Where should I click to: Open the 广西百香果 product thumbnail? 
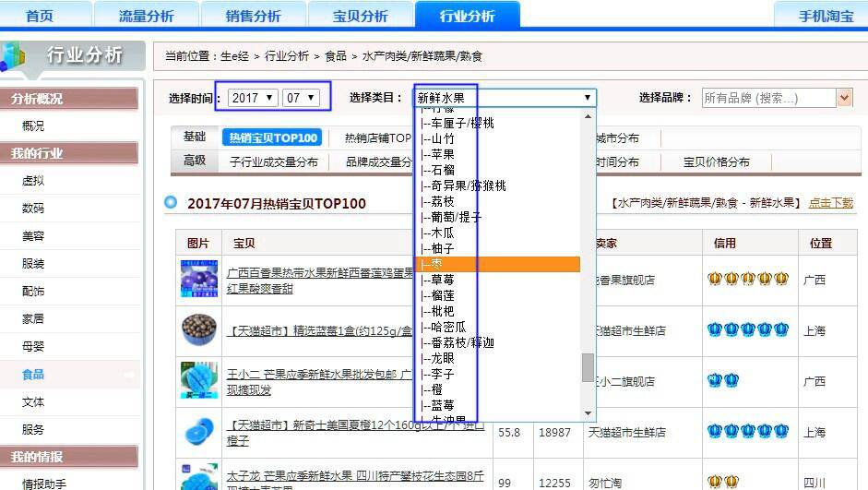[198, 279]
